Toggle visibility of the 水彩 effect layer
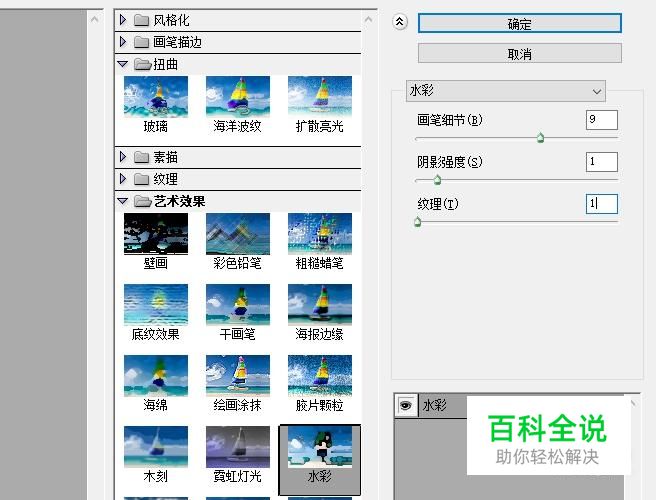656x500 pixels. [x=405, y=405]
